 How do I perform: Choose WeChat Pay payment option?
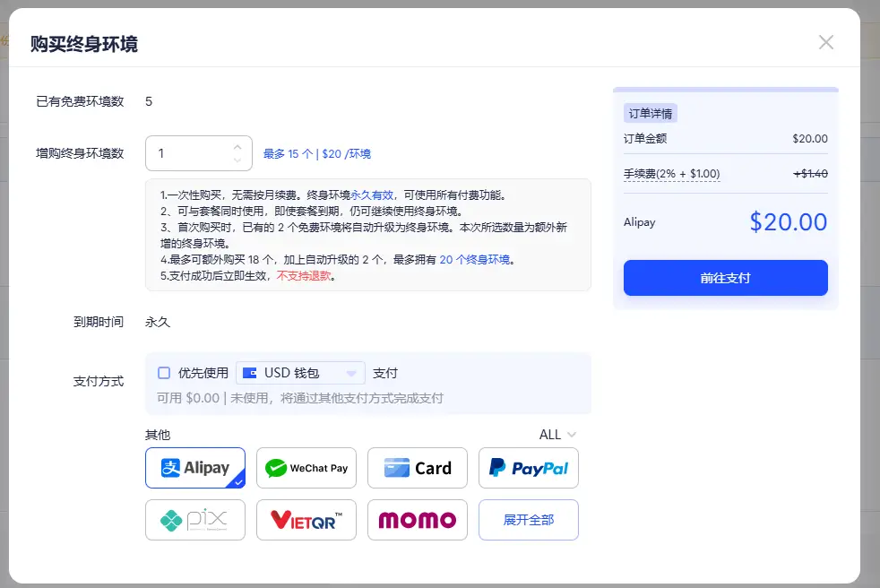[306, 468]
